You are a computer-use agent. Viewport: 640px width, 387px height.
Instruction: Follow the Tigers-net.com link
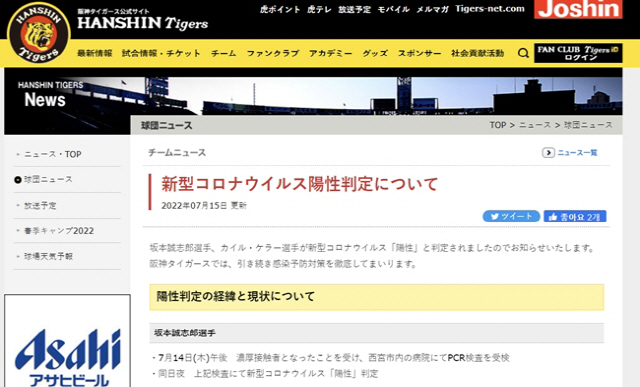coord(490,9)
